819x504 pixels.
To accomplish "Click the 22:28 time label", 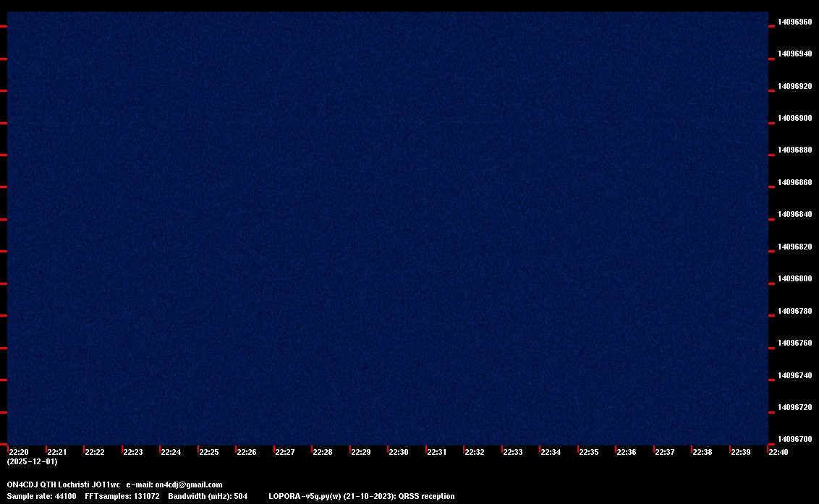I will (x=322, y=452).
